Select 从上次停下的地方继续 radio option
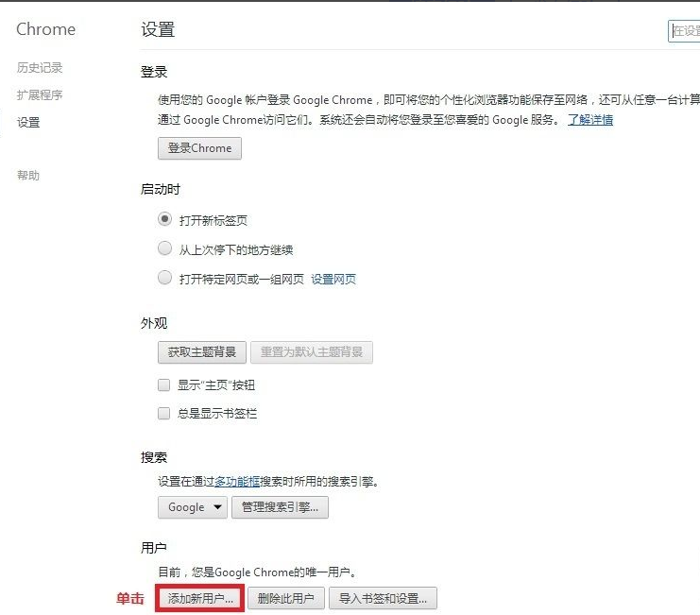This screenshot has height=615, width=700. (164, 248)
